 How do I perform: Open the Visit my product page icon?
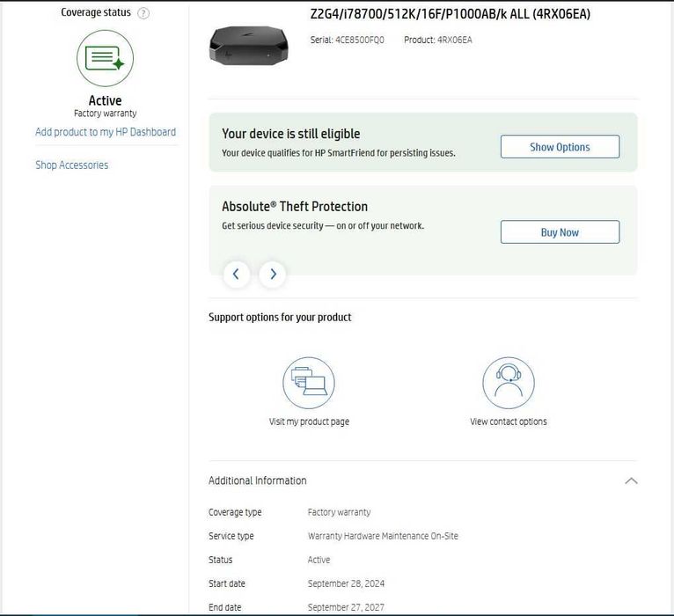pyautogui.click(x=309, y=383)
